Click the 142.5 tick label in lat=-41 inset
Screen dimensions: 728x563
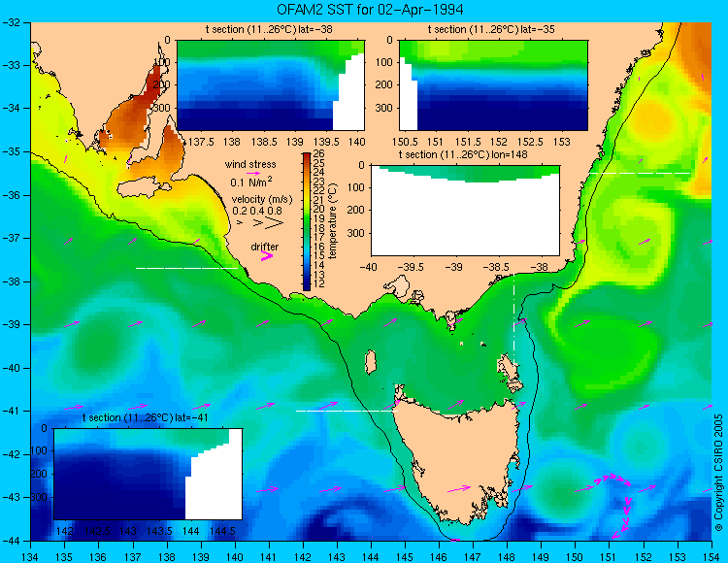(96, 531)
